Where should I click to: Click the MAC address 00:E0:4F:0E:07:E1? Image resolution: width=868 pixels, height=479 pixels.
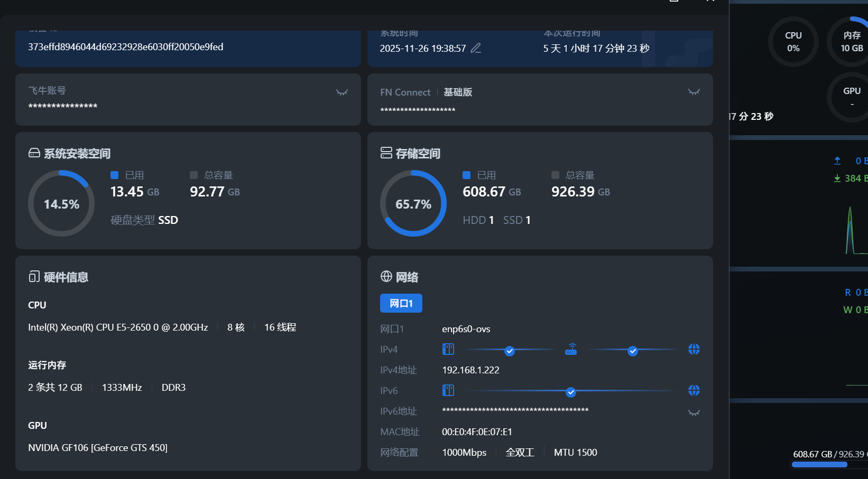477,432
